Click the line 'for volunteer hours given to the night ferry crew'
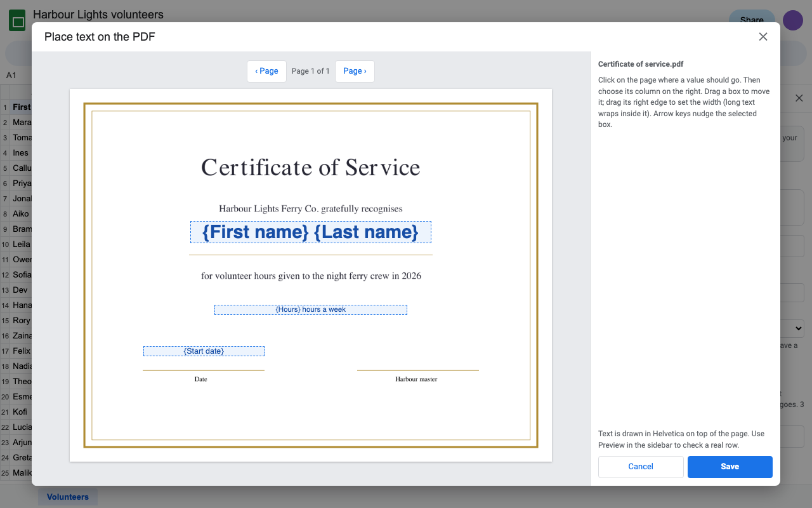Image resolution: width=812 pixels, height=508 pixels. point(311,276)
